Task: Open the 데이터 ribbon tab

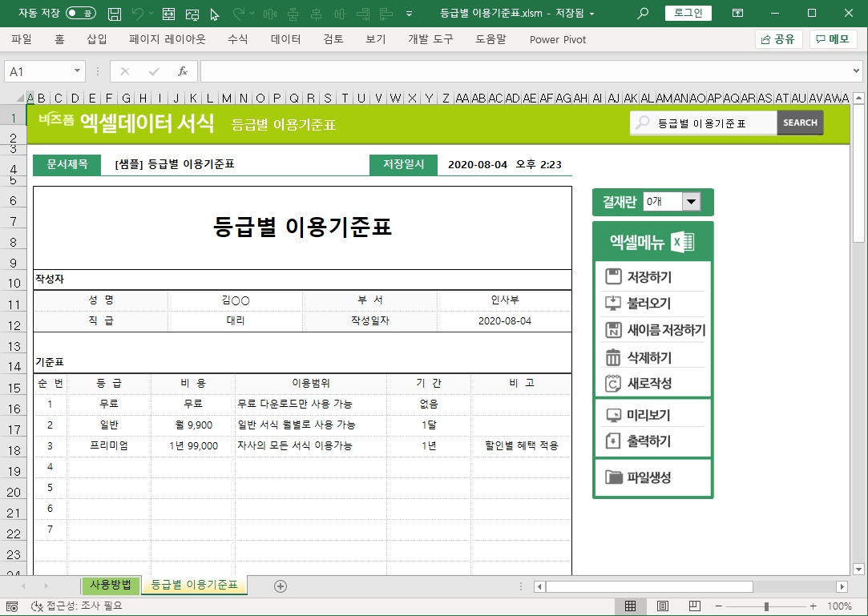Action: point(285,39)
